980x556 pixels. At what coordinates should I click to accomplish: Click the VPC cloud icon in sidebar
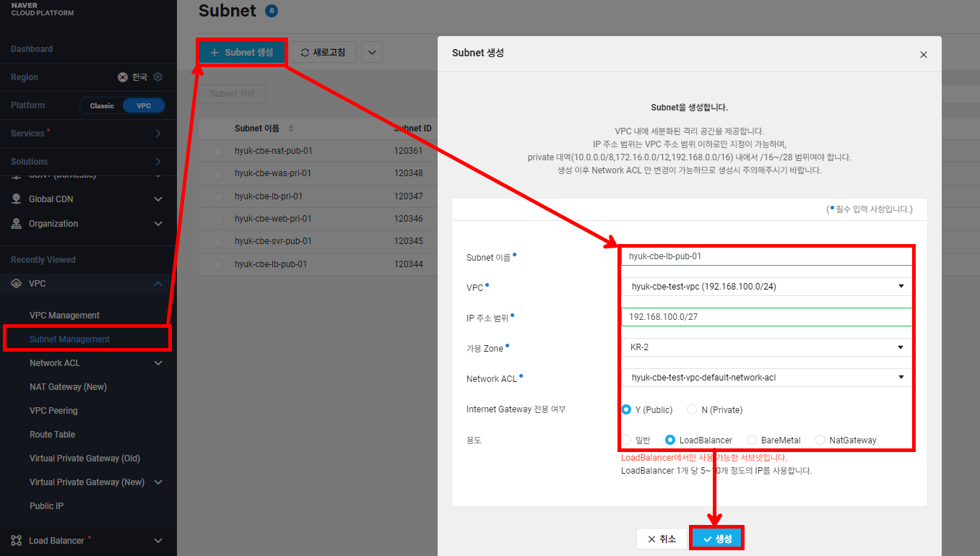pos(16,284)
